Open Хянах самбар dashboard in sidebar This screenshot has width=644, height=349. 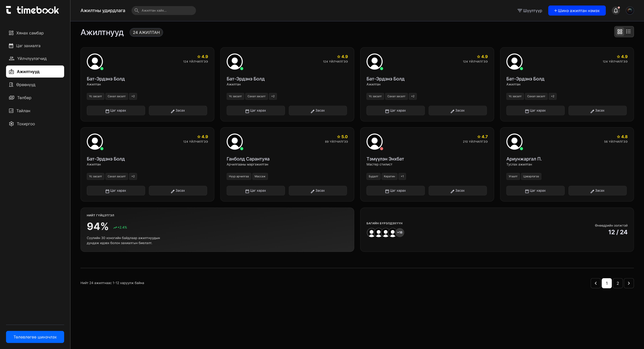pyautogui.click(x=35, y=33)
